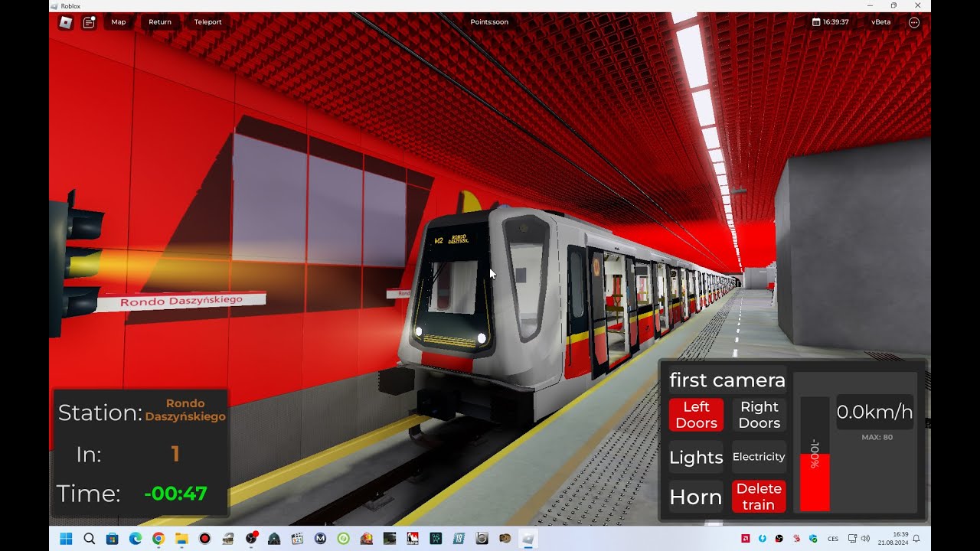Viewport: 980px width, 551px height.
Task: Switch to the active Roblox taskbar icon
Action: pyautogui.click(x=528, y=539)
